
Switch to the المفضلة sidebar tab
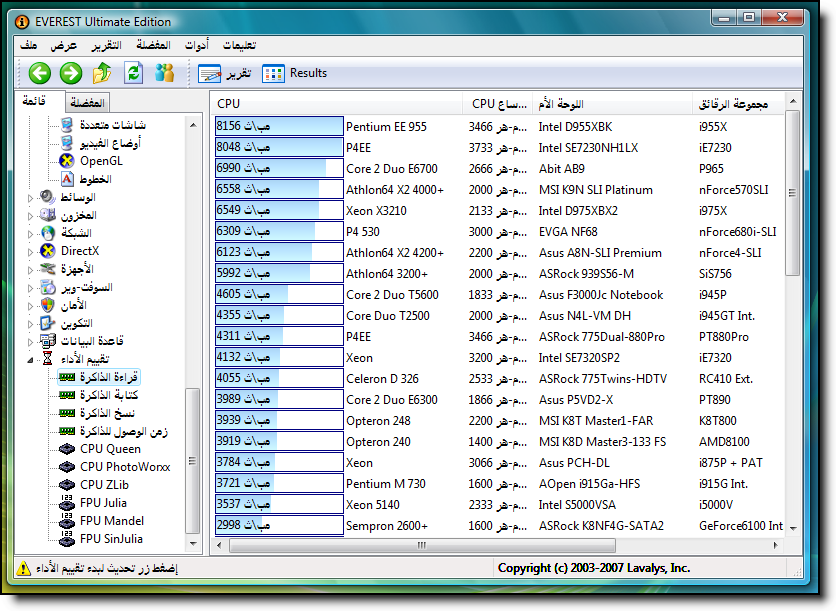click(x=88, y=102)
